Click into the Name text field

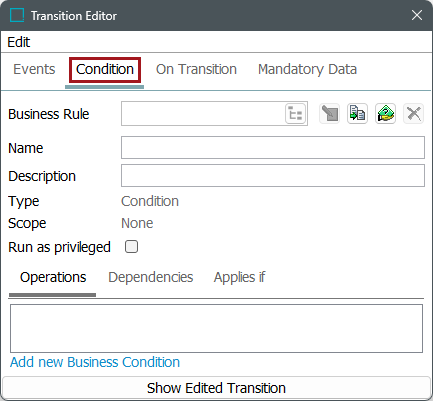[273, 147]
